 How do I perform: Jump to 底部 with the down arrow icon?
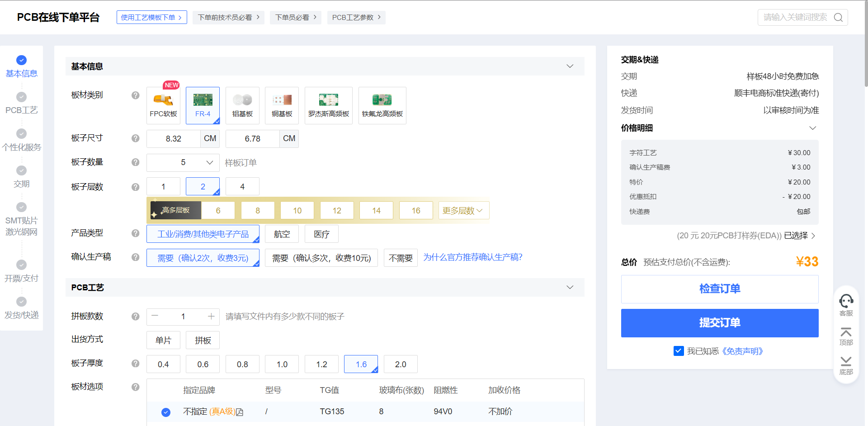(846, 361)
